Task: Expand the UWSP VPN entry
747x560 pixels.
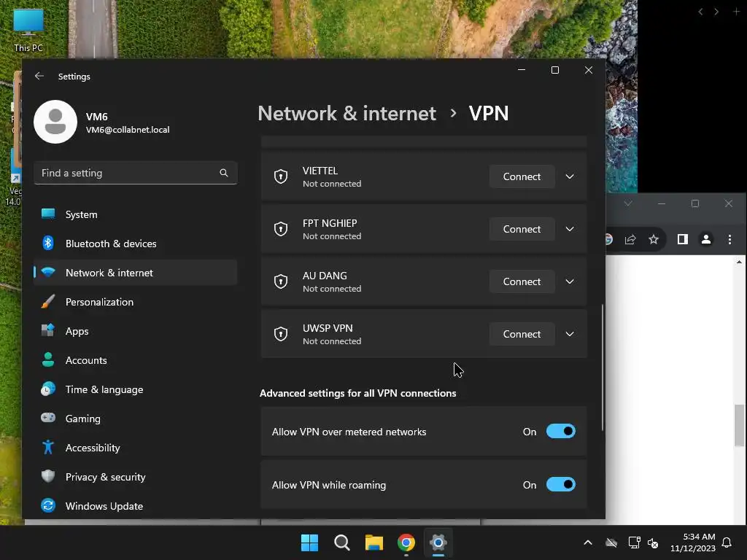Action: pyautogui.click(x=570, y=334)
